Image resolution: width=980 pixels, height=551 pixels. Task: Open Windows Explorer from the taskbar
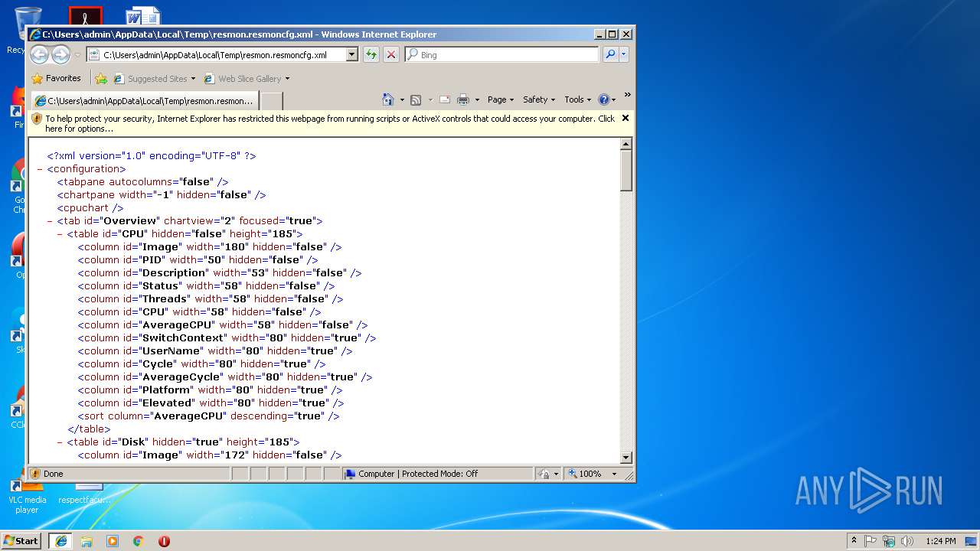[x=87, y=540]
